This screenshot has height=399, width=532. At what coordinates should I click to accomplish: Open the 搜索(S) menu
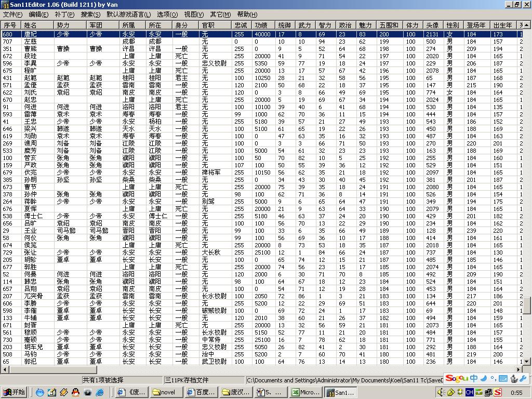91,15
